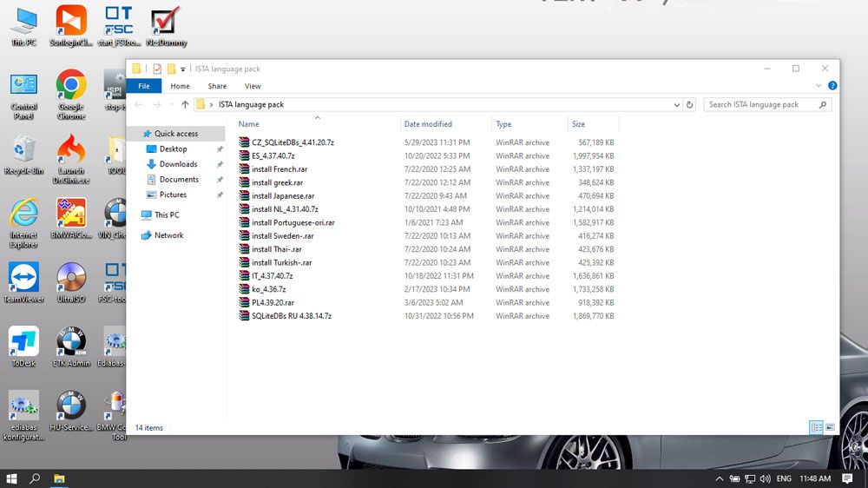Open the ediabas konfigurator desktop shortcut

pos(23,415)
